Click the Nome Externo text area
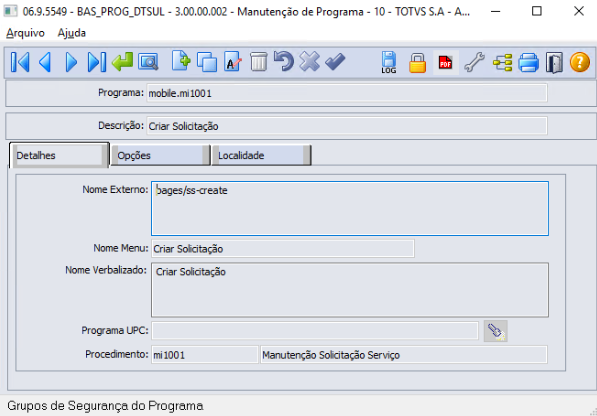The image size is (597, 416). pyautogui.click(x=350, y=209)
